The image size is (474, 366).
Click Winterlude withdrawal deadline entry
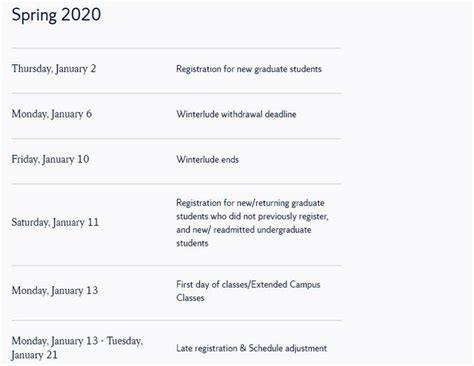236,114
